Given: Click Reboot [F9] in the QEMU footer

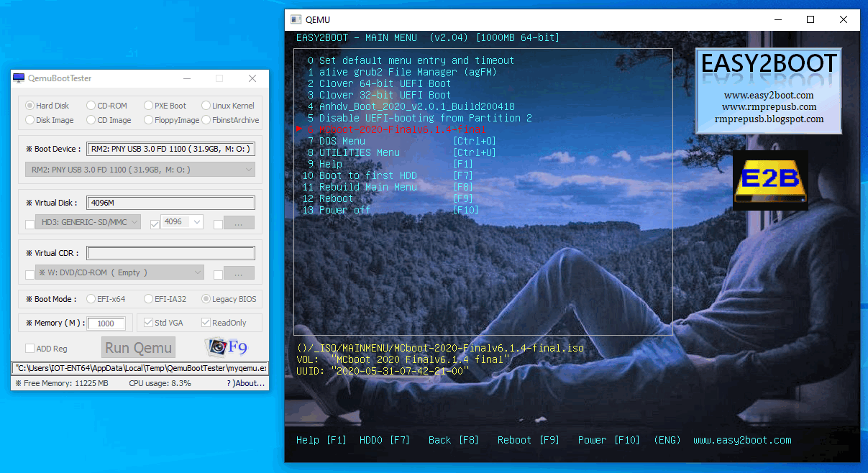Looking at the screenshot, I should tap(529, 440).
